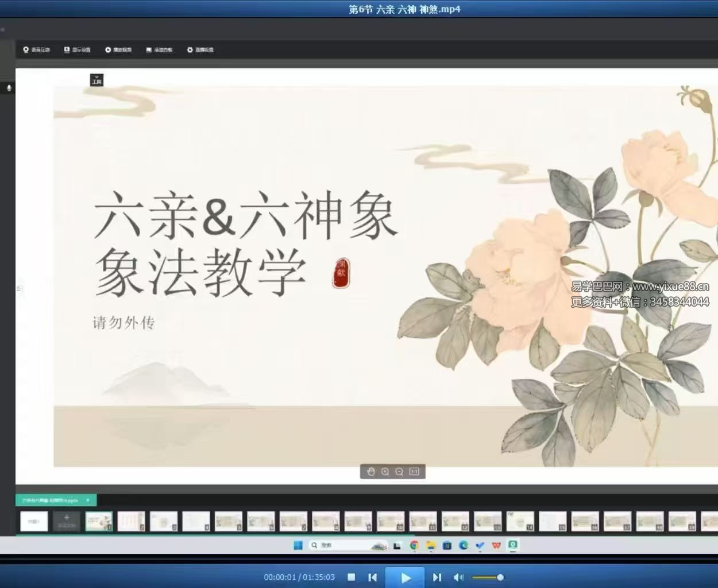The image size is (718, 588).
Task: Zoom out of the slide
Action: (399, 472)
